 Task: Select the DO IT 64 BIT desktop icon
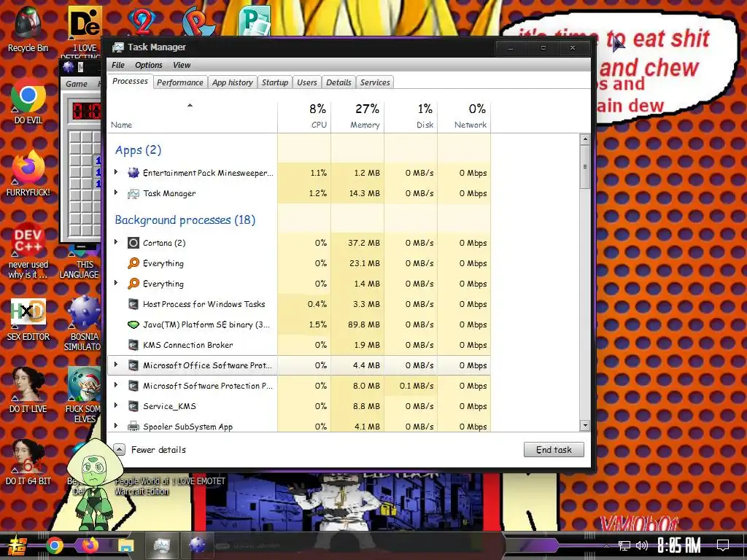tap(28, 456)
